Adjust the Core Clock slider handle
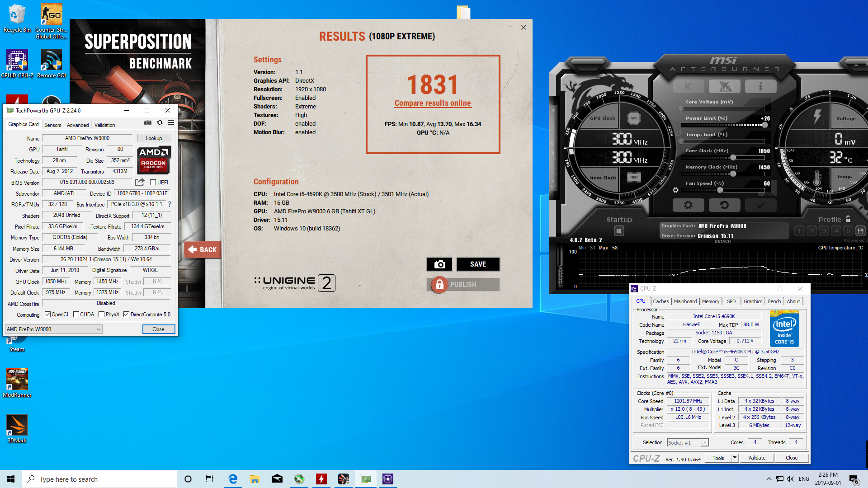 click(x=733, y=158)
